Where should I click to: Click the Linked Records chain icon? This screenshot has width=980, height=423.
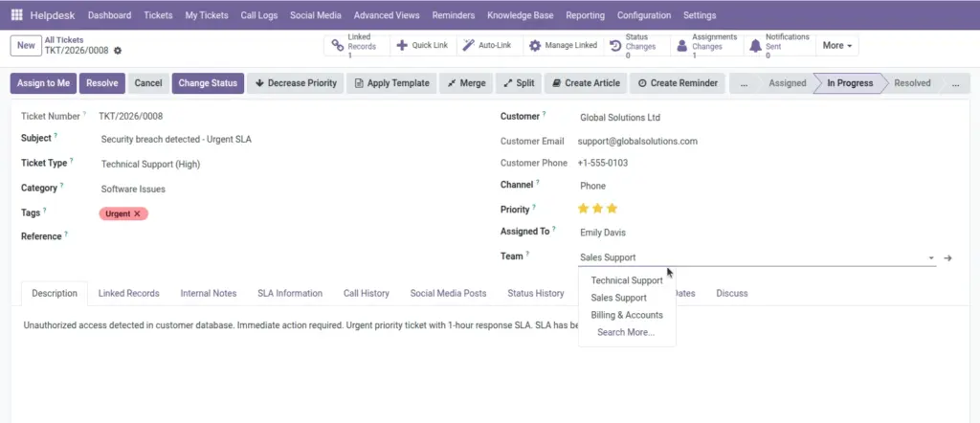[338, 46]
